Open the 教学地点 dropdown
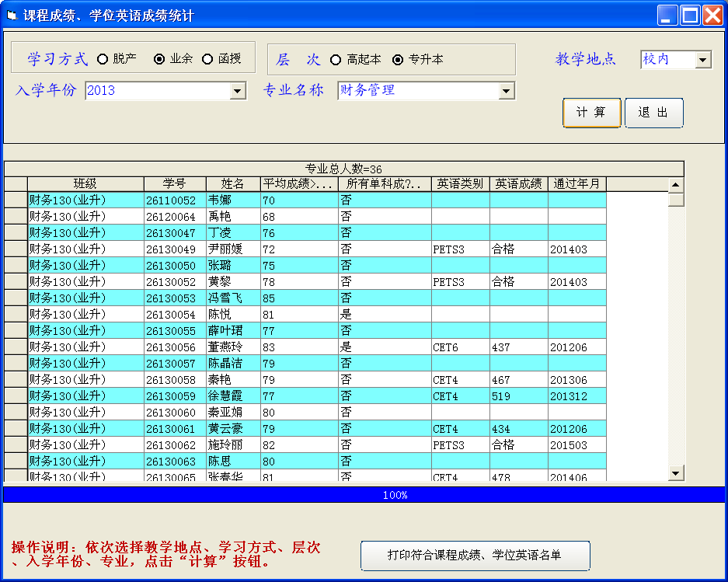Viewport: 728px width, 582px height. tap(703, 60)
